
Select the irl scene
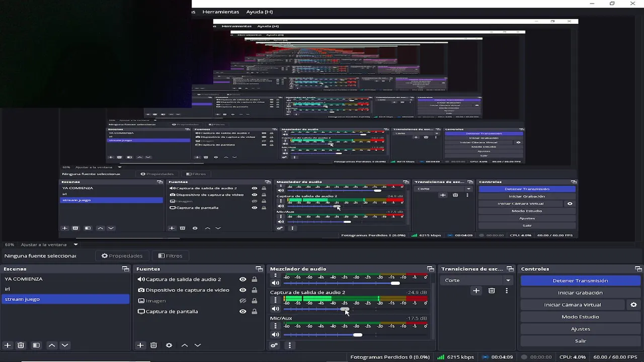coord(65,289)
